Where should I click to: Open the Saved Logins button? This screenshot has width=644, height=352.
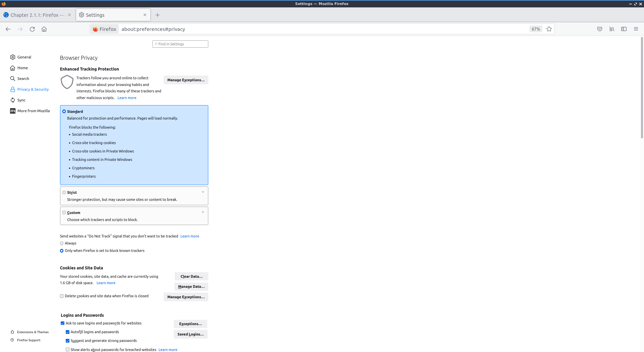coord(191,334)
